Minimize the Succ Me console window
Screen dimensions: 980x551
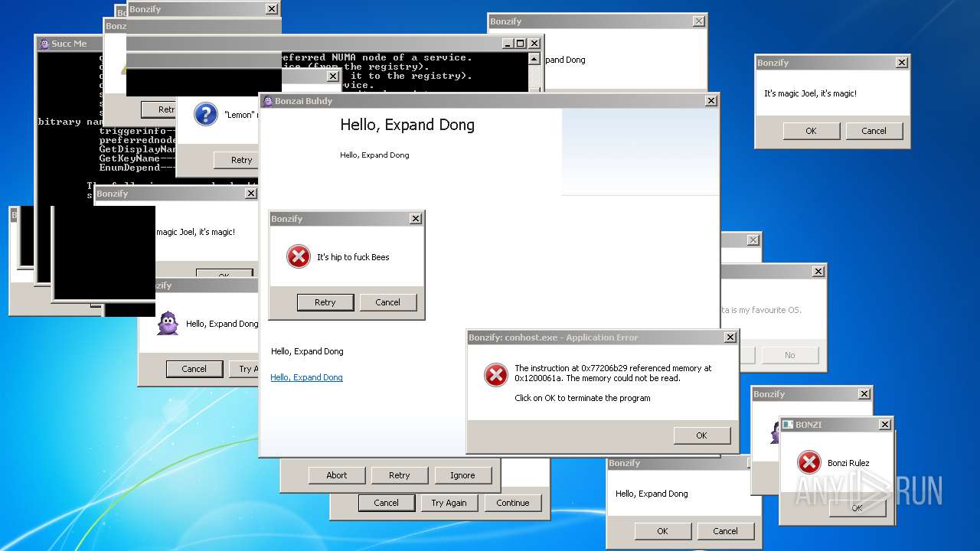tap(508, 44)
